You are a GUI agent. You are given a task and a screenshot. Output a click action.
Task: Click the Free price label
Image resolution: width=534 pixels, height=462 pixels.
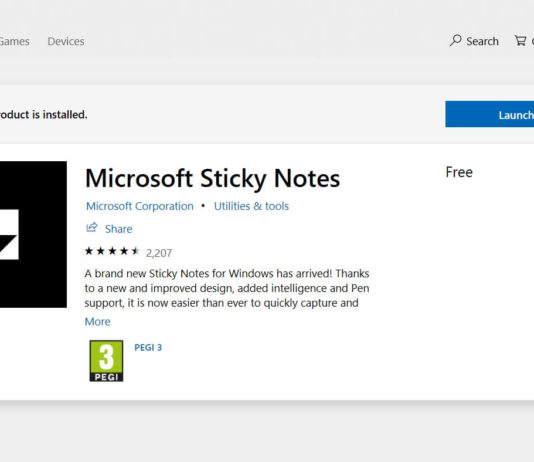pyautogui.click(x=459, y=172)
